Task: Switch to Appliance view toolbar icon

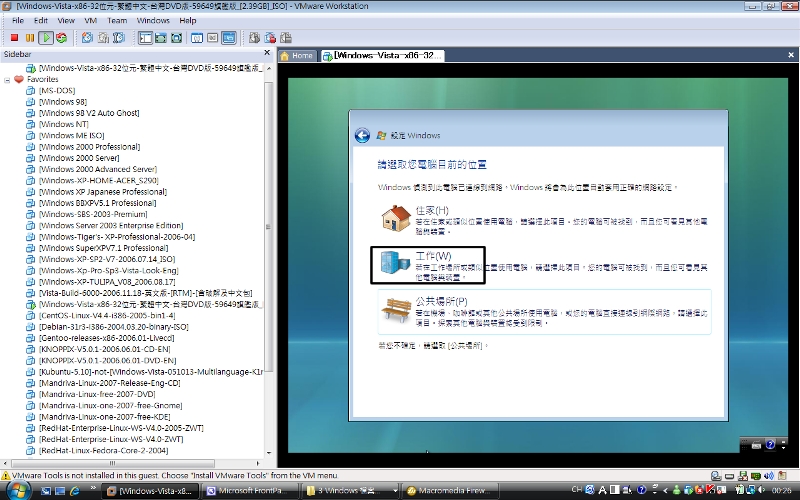Action: point(213,38)
